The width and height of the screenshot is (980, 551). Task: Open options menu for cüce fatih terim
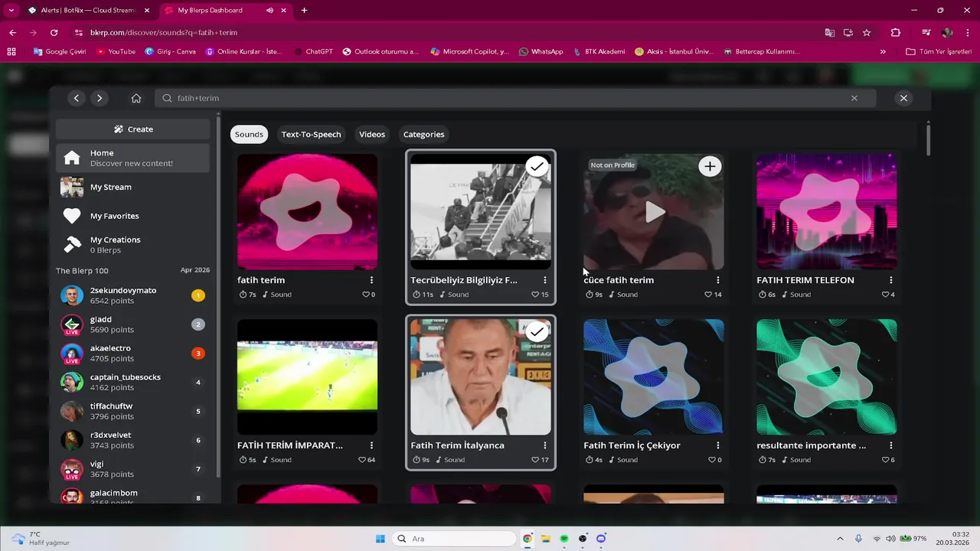tap(717, 280)
